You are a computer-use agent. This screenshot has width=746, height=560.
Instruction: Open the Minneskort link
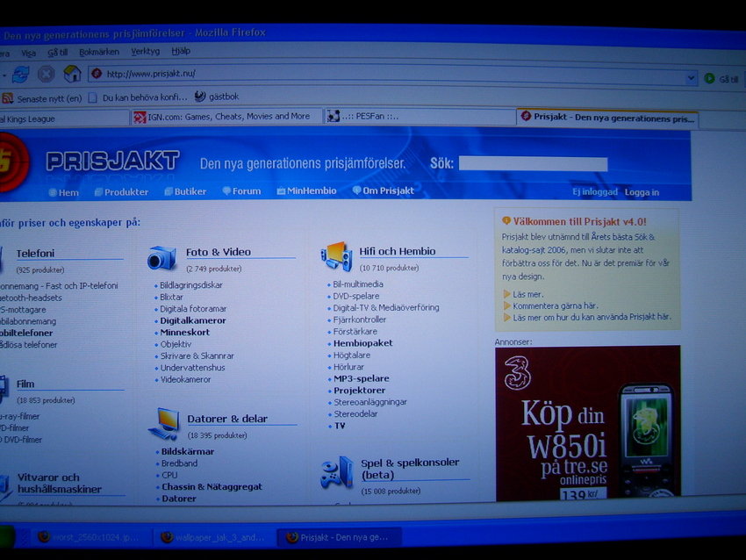click(x=184, y=333)
